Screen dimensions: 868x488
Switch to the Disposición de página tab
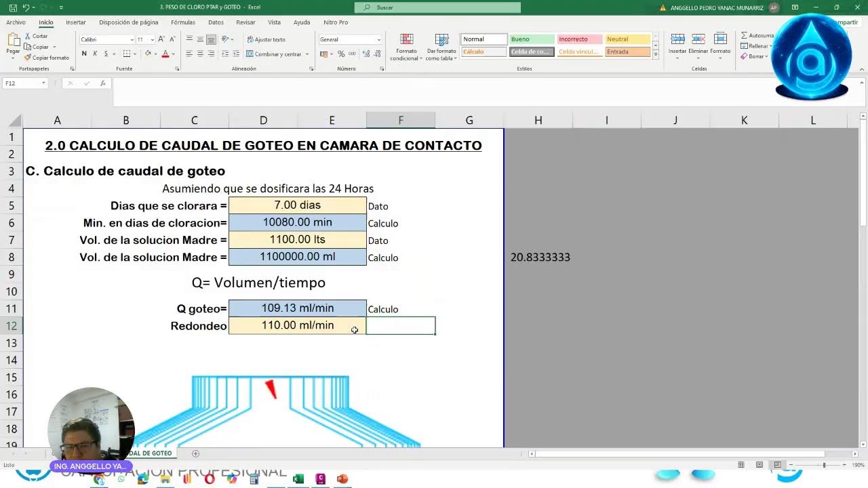click(129, 22)
